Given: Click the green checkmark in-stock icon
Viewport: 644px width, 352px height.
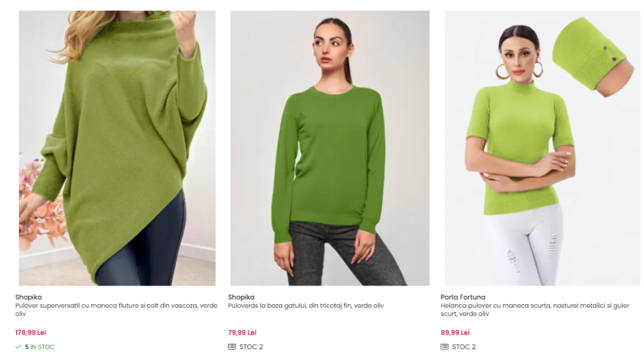Looking at the screenshot, I should tap(18, 347).
